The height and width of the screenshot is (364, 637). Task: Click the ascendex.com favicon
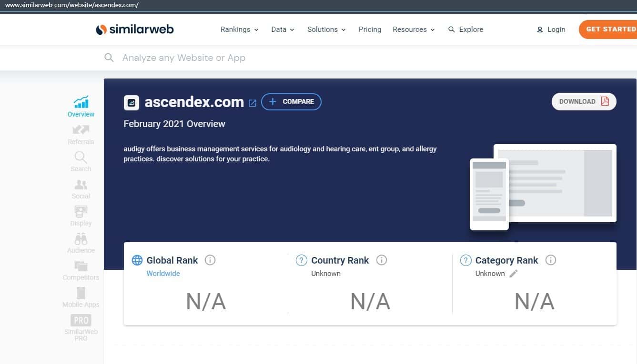point(131,102)
